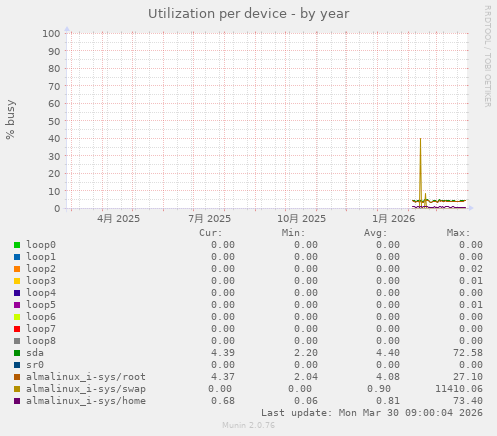Image resolution: width=497 pixels, height=436 pixels.
Task: Click root current value 4.37
Action: 223,377
